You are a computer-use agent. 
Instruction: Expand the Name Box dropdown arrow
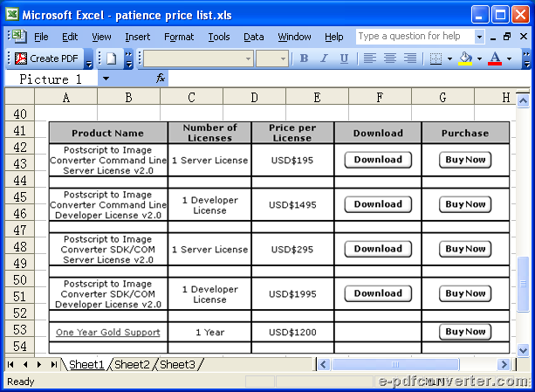(x=106, y=79)
